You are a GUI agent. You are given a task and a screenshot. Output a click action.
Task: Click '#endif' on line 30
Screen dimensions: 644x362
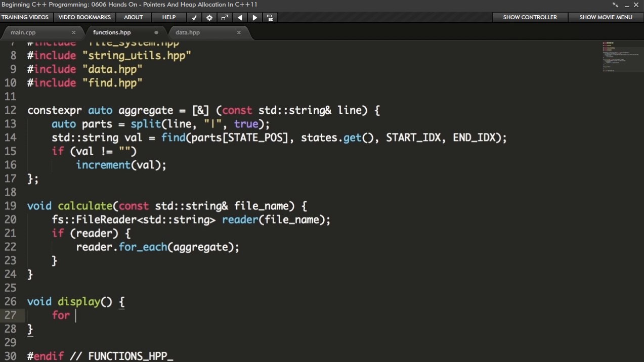pyautogui.click(x=46, y=356)
